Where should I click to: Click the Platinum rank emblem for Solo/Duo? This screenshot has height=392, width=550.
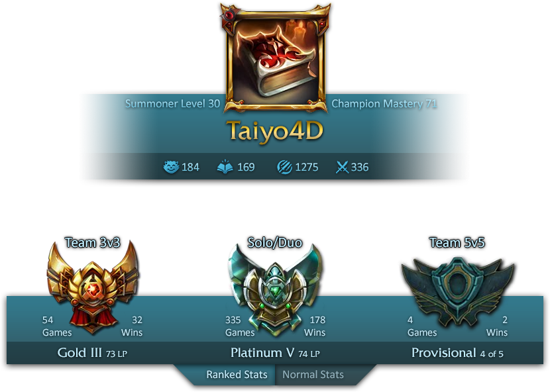coord(275,289)
